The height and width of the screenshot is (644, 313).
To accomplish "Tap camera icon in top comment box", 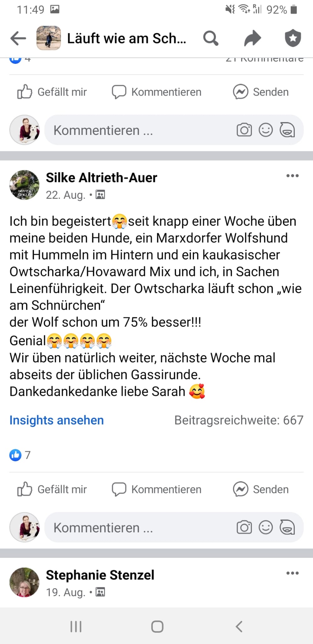I will (x=244, y=130).
